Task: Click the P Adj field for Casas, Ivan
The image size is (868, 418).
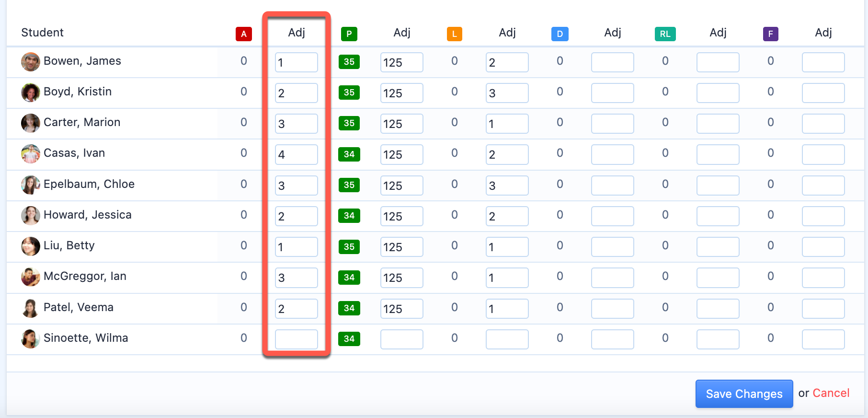Action: click(x=401, y=155)
